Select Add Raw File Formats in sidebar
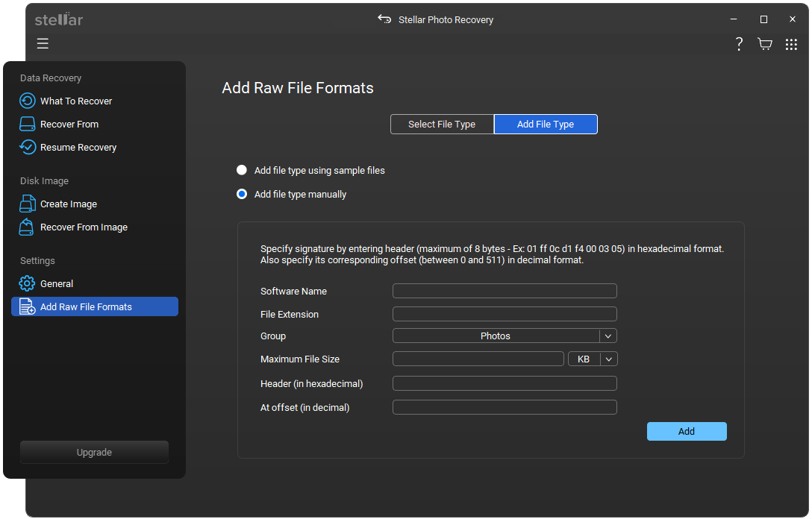This screenshot has height=519, width=812. click(x=94, y=306)
